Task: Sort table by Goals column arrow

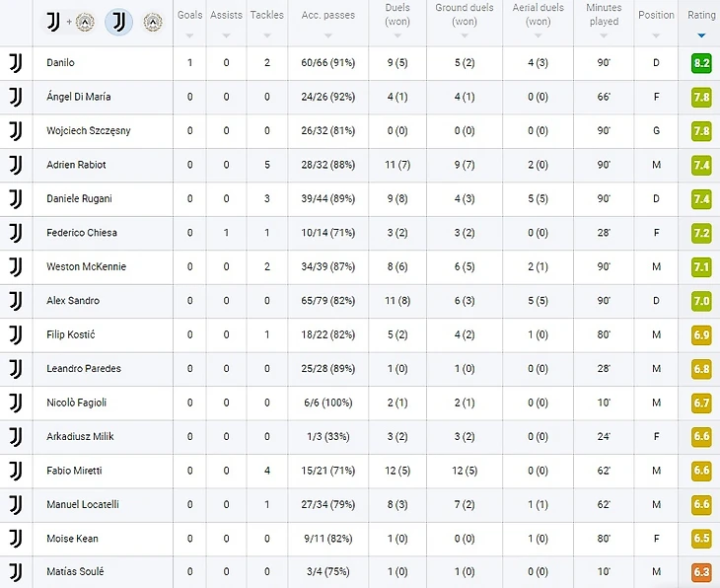Action: point(189,36)
